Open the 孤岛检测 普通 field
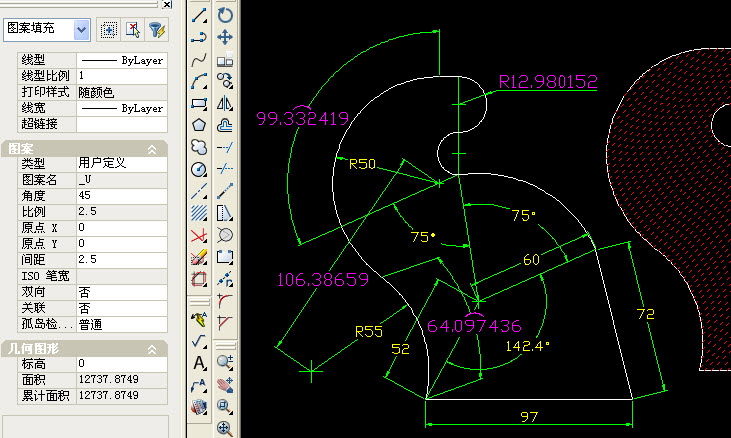This screenshot has height=438, width=731. coord(122,324)
